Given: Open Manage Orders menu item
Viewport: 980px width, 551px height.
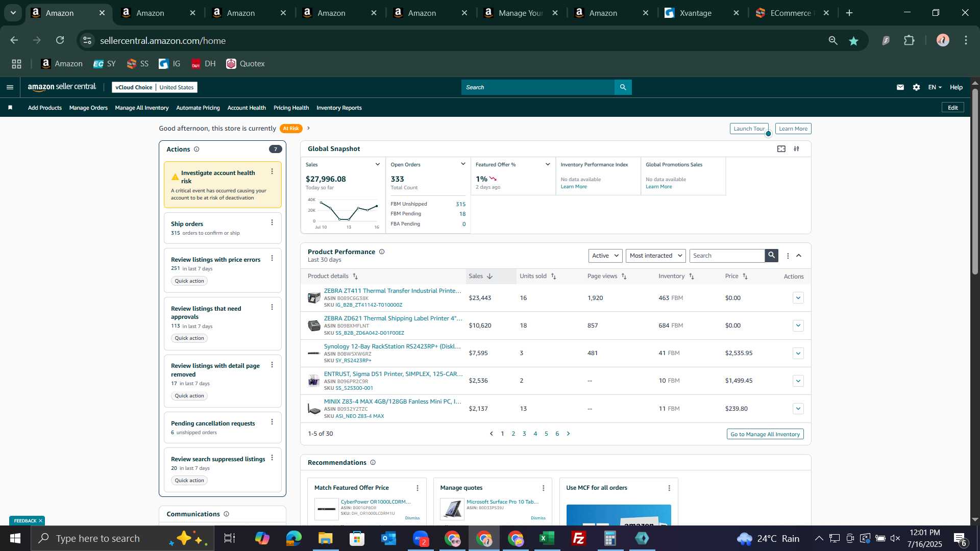Looking at the screenshot, I should point(88,108).
